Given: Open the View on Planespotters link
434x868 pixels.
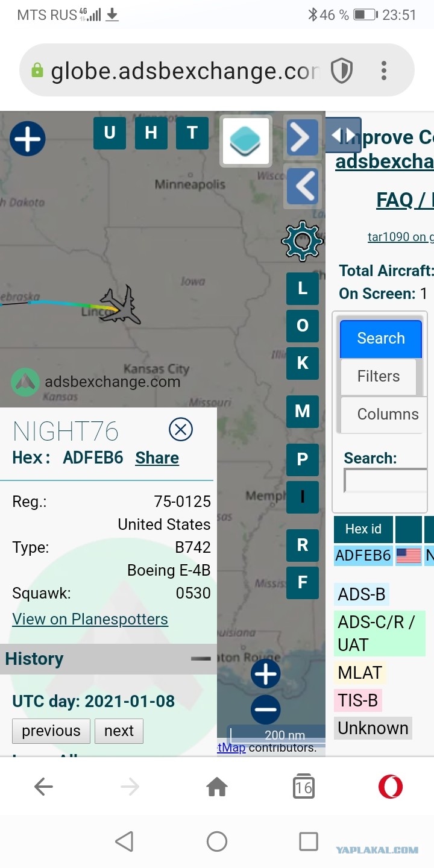Looking at the screenshot, I should (x=90, y=619).
